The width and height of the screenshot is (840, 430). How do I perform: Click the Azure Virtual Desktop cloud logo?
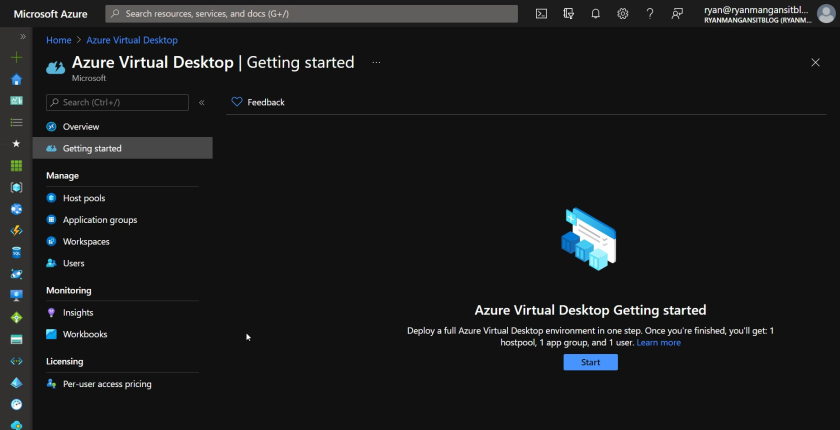coord(56,67)
